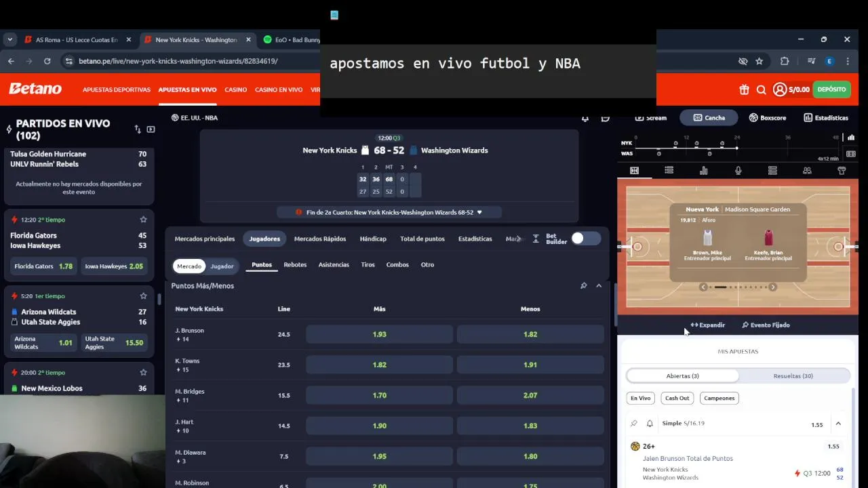Click the sort arrows icon in Partidos en Vivo
The image size is (868, 488).
[138, 129]
